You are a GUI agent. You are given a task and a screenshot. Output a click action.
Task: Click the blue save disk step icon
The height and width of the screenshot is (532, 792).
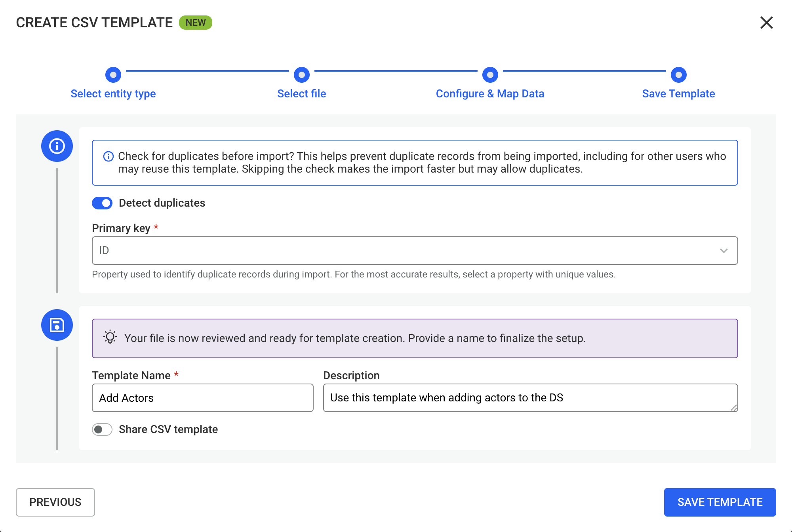pos(57,325)
